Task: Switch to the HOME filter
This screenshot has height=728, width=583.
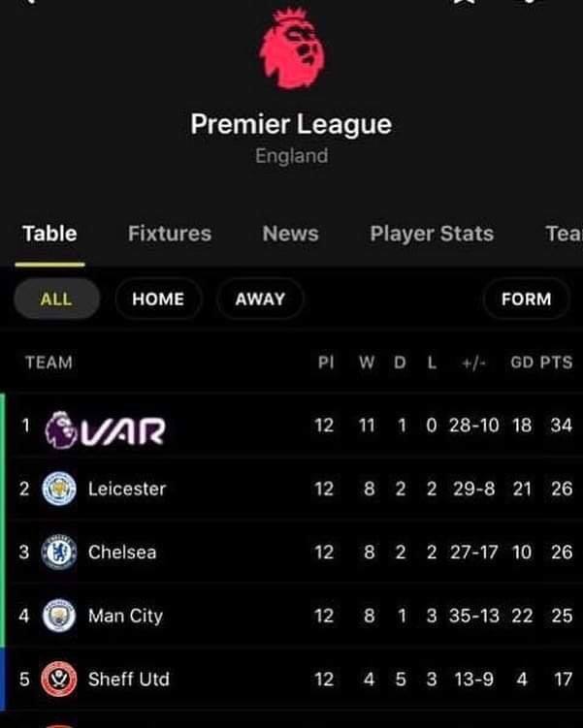Action: click(x=158, y=299)
